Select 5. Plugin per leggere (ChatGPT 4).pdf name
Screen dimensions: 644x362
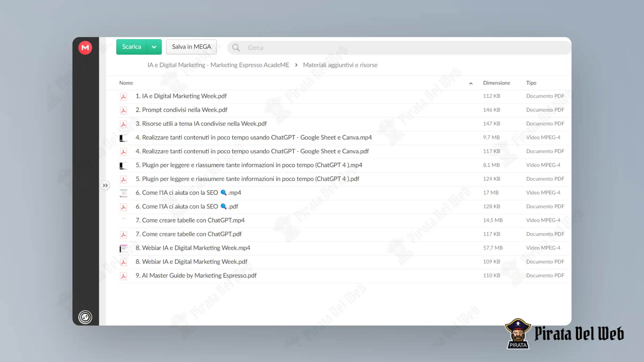[247, 179]
